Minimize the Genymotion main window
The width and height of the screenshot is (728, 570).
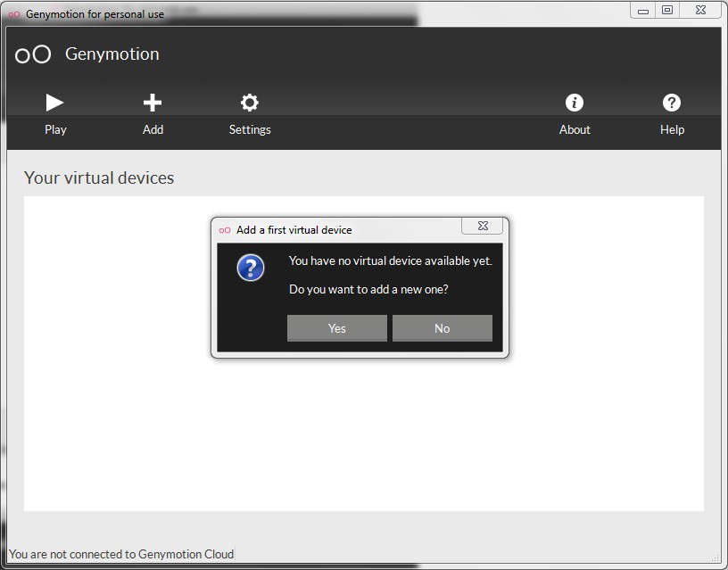[643, 10]
